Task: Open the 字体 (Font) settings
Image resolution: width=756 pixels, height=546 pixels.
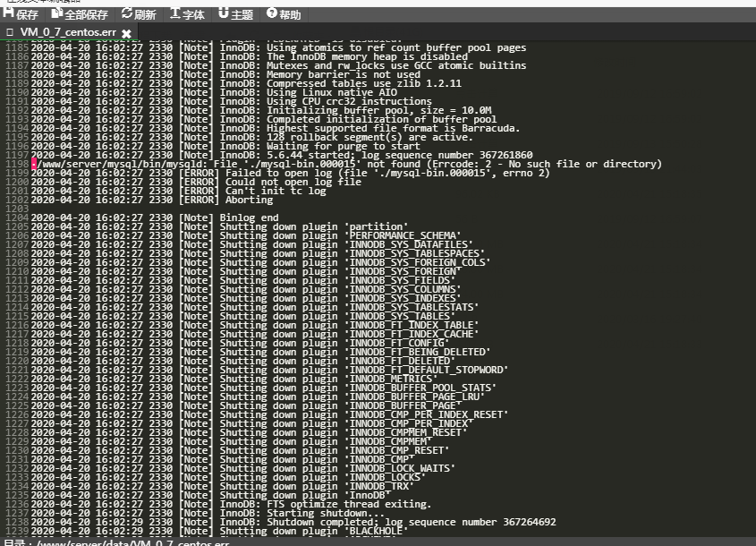Action: 188,14
